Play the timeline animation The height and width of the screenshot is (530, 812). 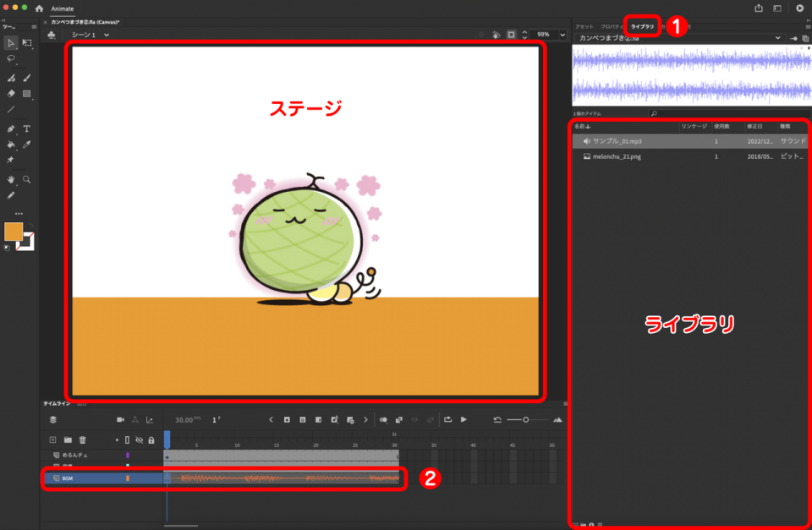[x=464, y=420]
